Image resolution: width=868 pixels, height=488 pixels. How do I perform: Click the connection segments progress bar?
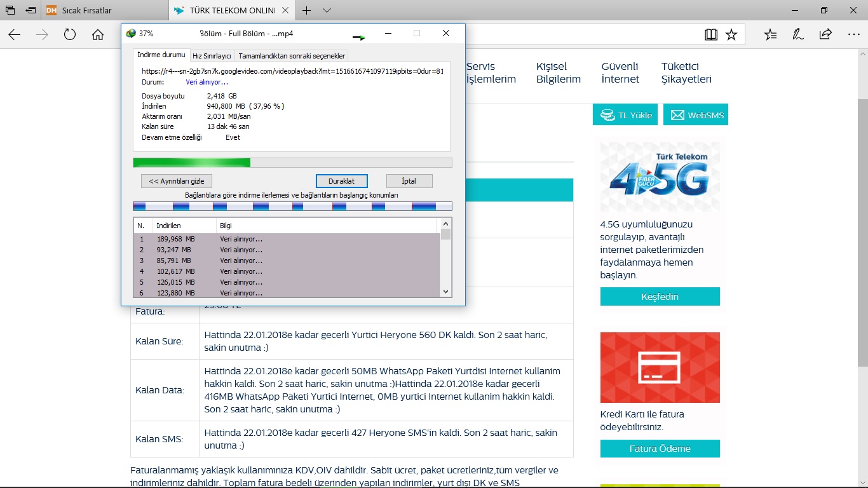pyautogui.click(x=292, y=207)
